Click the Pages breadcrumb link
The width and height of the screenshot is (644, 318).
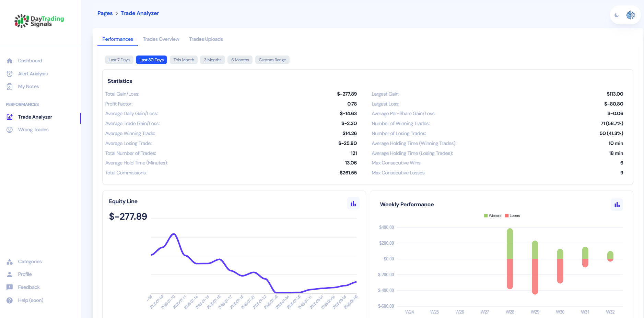[x=105, y=13]
